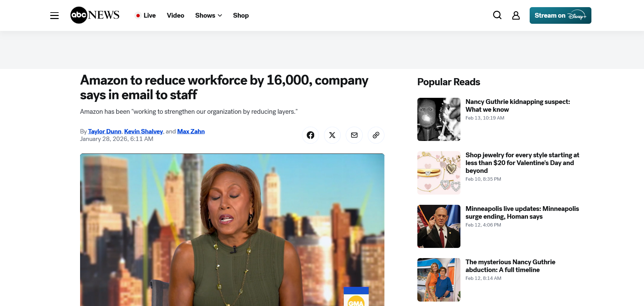Click the Amazon workforce reduction headline
This screenshot has height=306, width=644.
coord(224,87)
